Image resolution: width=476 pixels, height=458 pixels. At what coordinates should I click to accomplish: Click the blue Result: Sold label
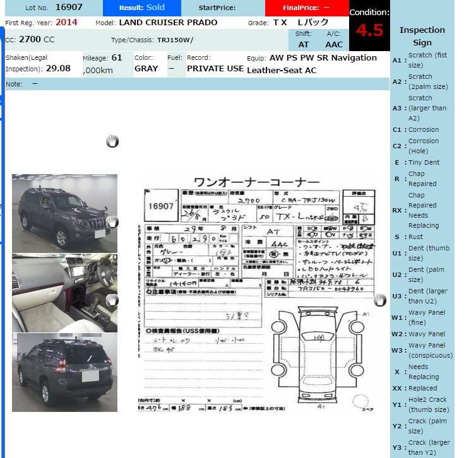(141, 8)
